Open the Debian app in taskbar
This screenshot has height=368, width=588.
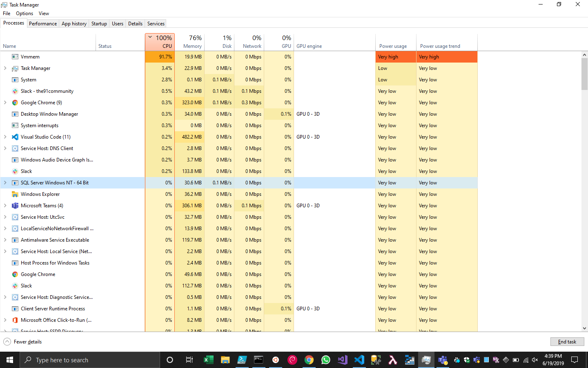point(292,360)
